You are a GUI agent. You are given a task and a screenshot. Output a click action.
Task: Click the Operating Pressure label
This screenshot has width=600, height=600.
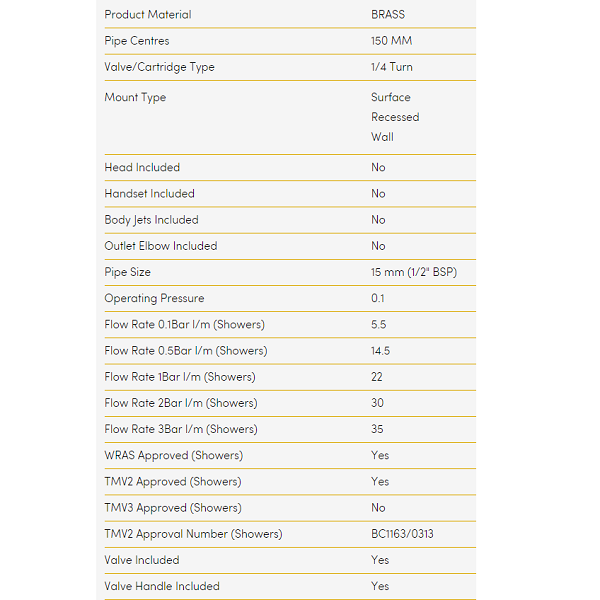154,298
